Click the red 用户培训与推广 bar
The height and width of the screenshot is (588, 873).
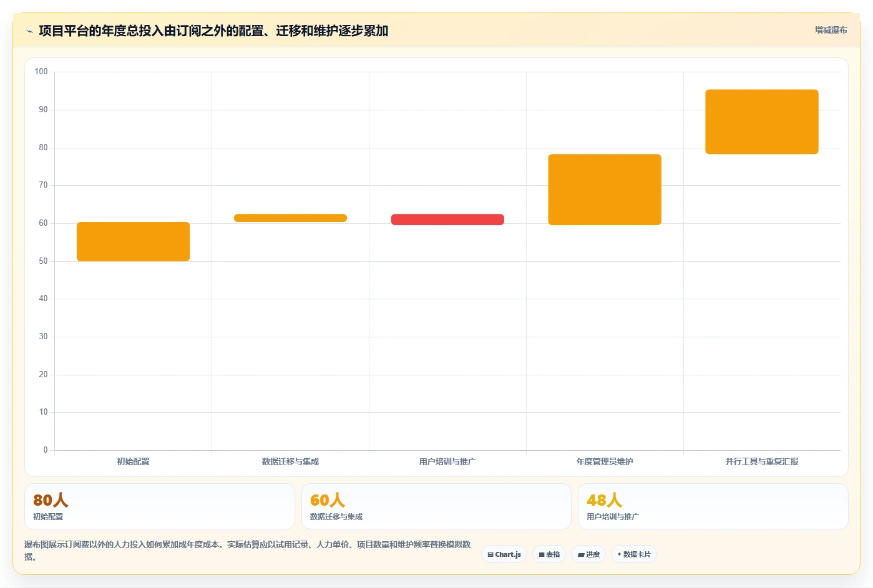(447, 219)
